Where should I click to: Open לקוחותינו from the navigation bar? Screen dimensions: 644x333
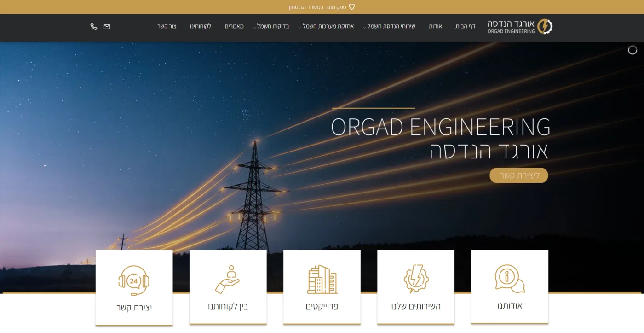[x=201, y=27]
